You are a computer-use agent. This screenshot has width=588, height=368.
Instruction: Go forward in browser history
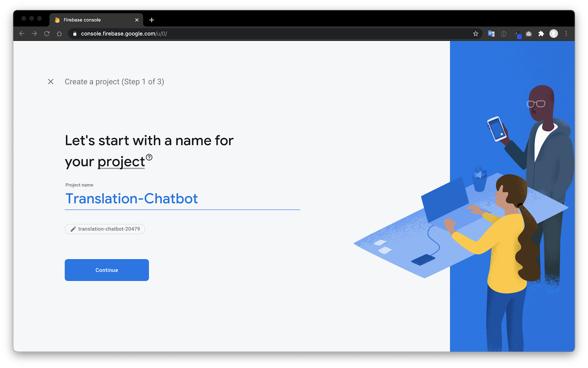[x=35, y=33]
